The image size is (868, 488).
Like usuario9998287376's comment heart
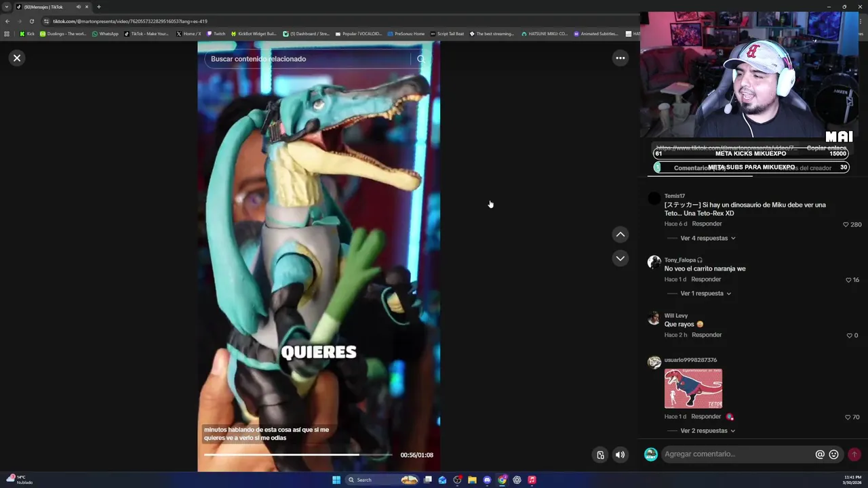coord(848,418)
